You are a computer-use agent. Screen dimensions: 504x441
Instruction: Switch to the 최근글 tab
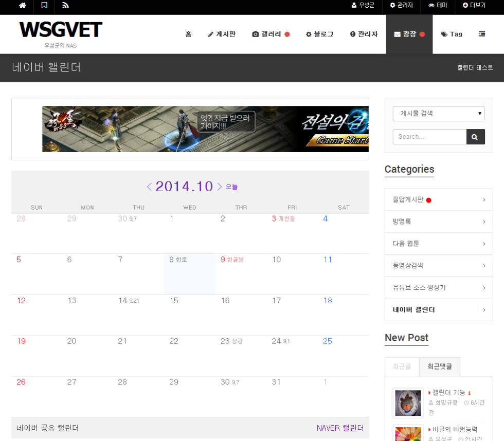402,366
